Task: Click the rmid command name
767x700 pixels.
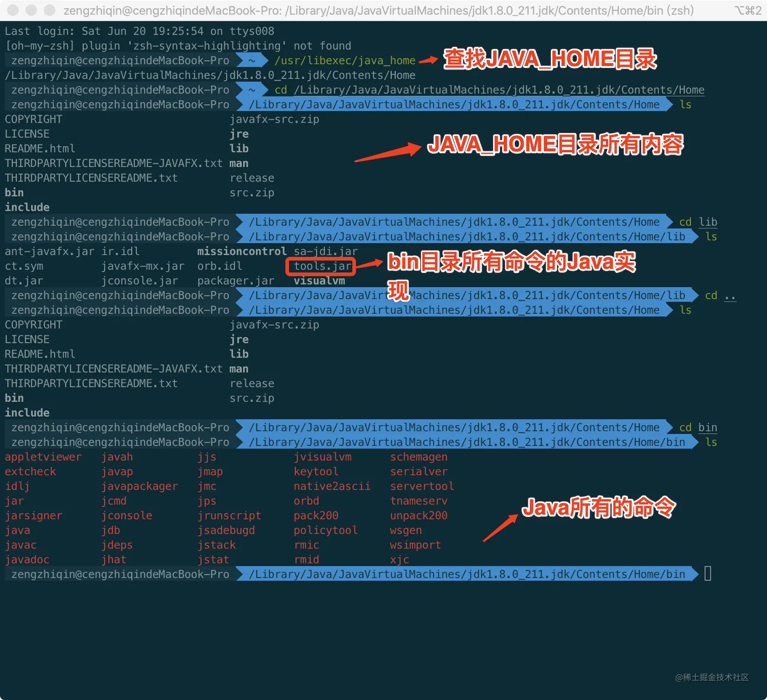Action: click(x=306, y=560)
